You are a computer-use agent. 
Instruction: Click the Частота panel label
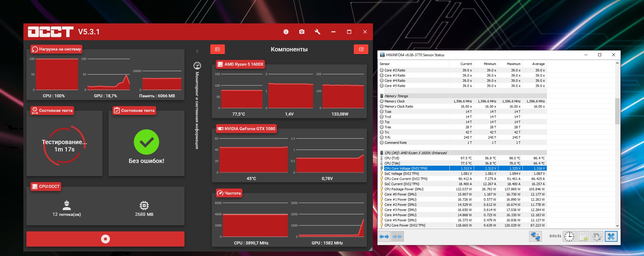pos(229,193)
